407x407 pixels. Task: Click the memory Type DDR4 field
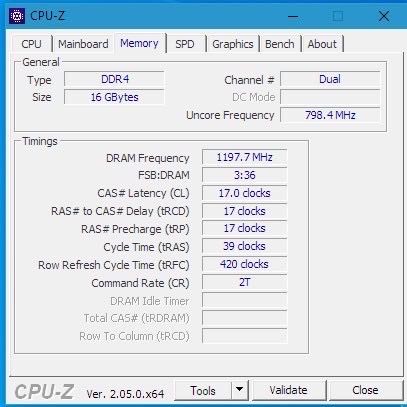pyautogui.click(x=114, y=79)
